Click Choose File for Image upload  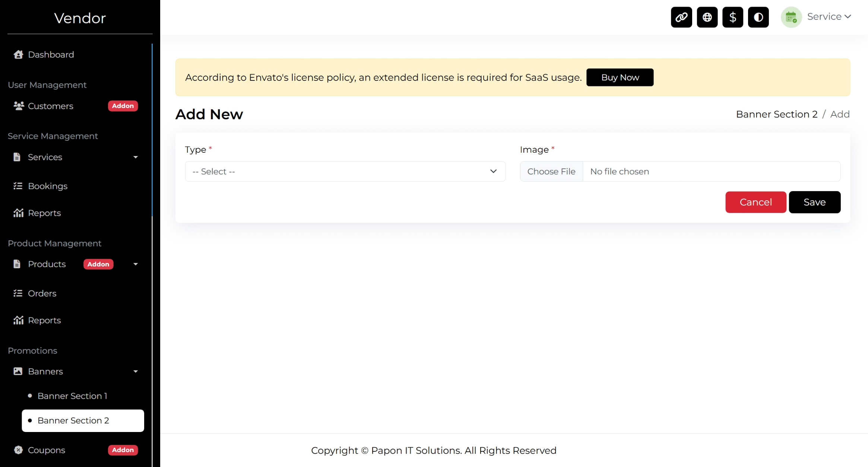(x=551, y=171)
